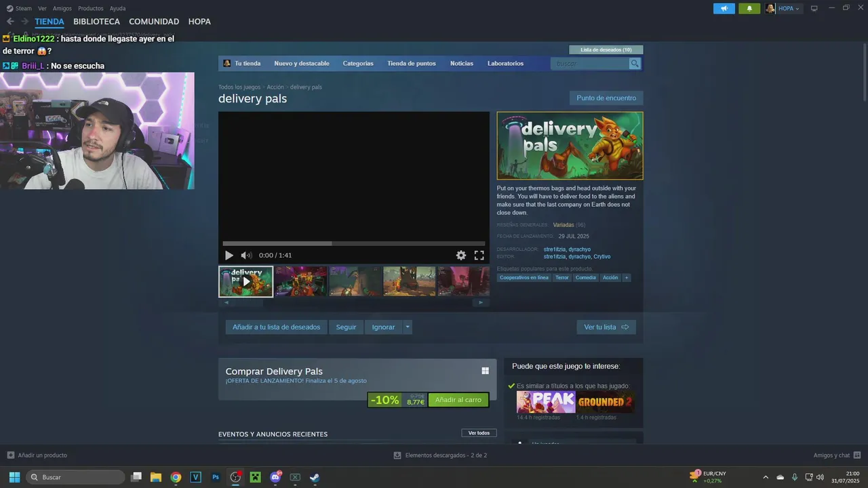Click the Ignorar button
Viewport: 868px width, 488px height.
[383, 327]
